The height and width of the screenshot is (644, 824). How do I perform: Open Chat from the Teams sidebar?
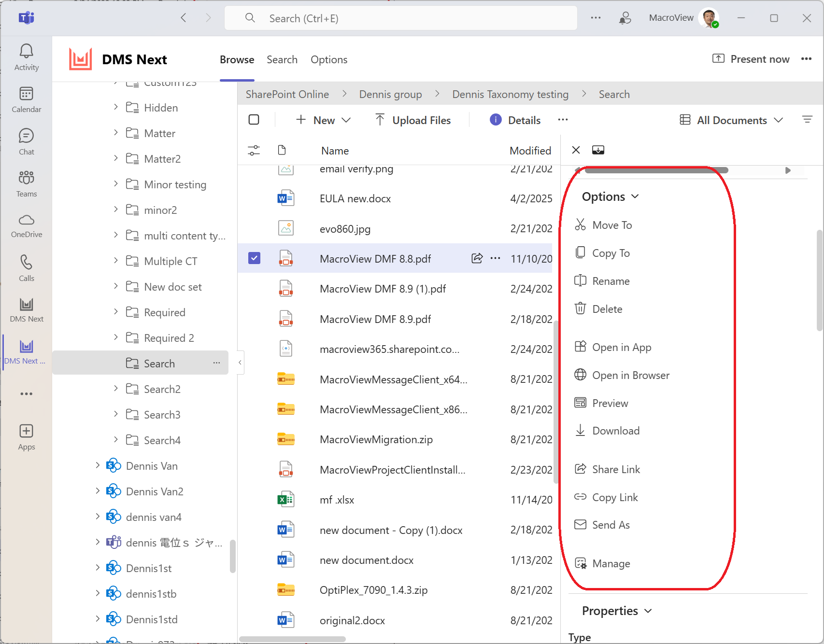click(x=26, y=142)
